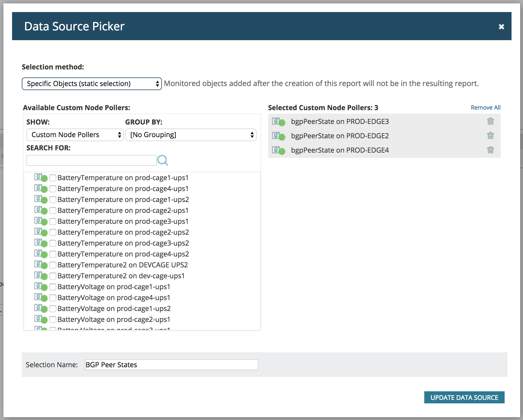
Task: Click bgpPeerState on PROD-EDGE4 text
Action: coord(340,150)
